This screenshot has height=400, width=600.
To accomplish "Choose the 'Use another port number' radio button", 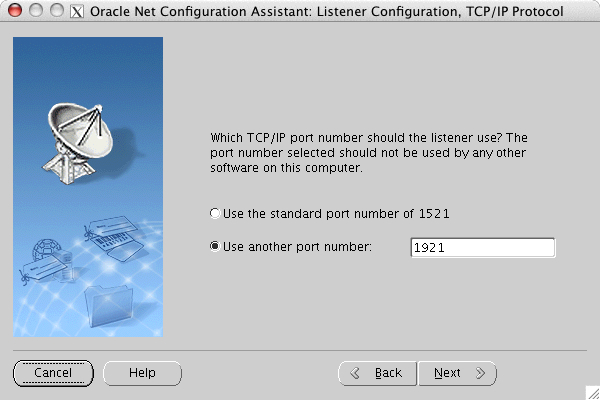I will pyautogui.click(x=214, y=247).
